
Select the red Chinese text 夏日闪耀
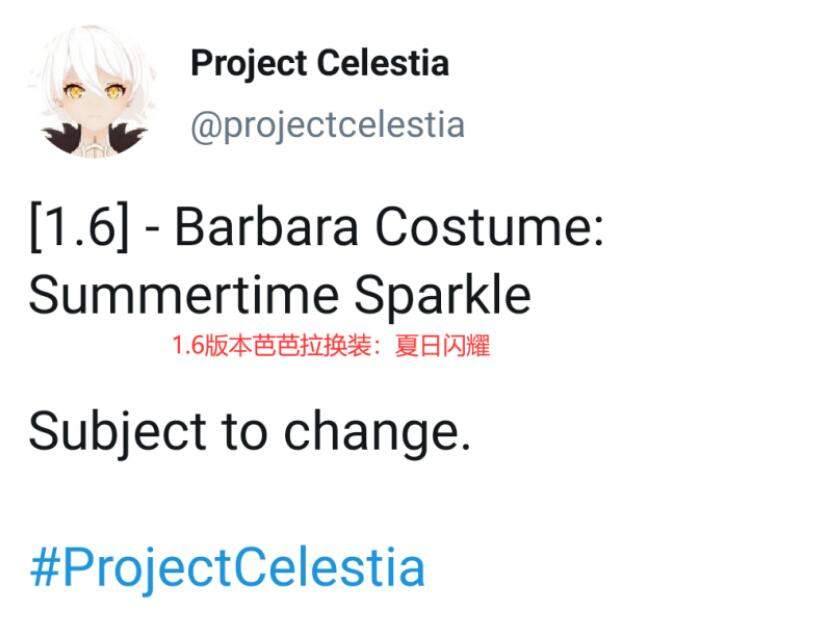[x=442, y=346]
